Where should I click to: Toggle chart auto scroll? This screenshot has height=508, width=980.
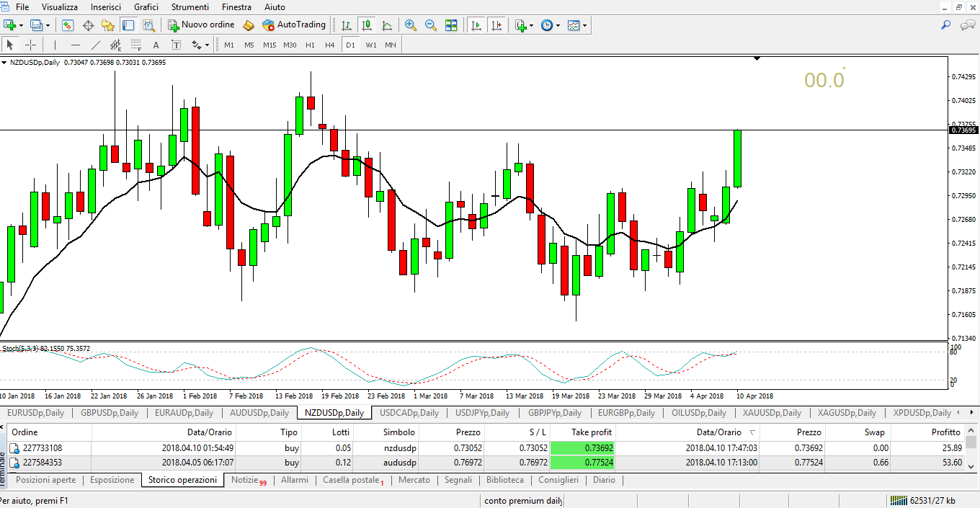[476, 25]
